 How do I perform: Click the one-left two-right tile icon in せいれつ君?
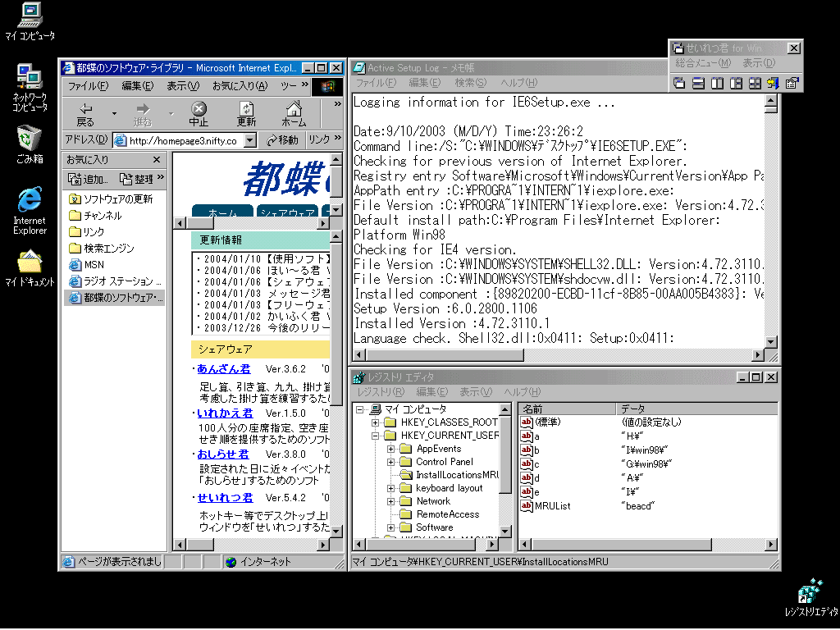[736, 83]
